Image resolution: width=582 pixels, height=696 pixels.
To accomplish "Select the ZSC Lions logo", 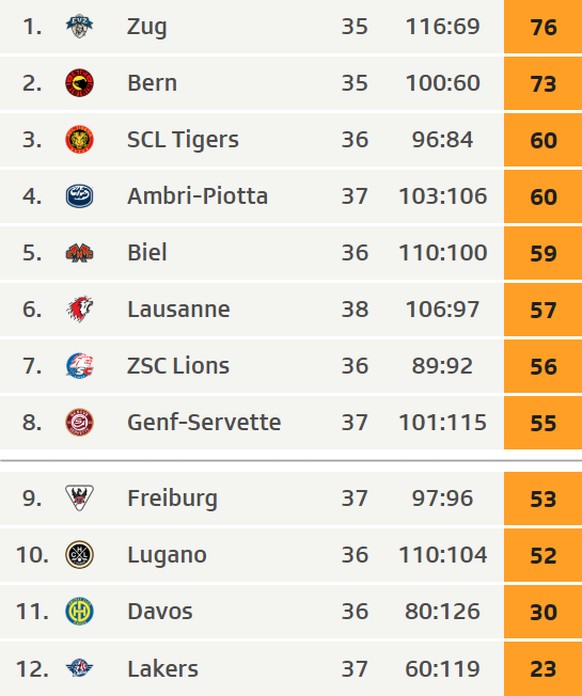I will [x=80, y=366].
